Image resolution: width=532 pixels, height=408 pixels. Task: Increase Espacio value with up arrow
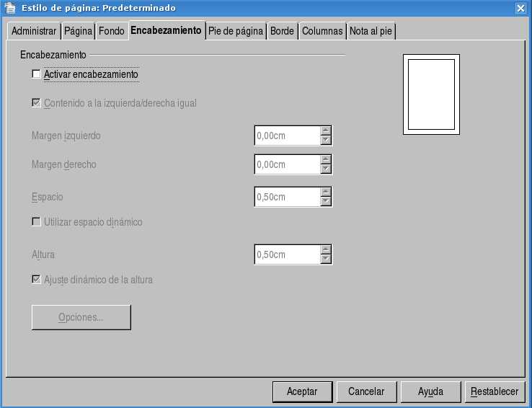[x=326, y=192]
